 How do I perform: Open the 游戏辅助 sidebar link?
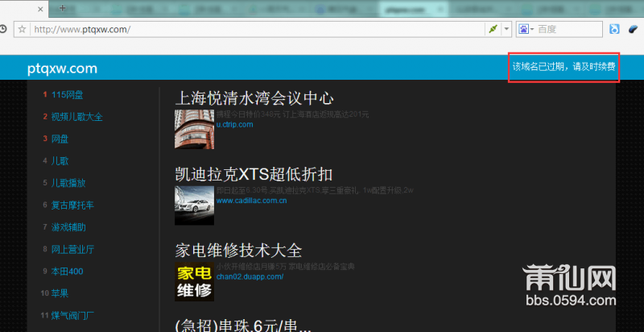[68, 227]
